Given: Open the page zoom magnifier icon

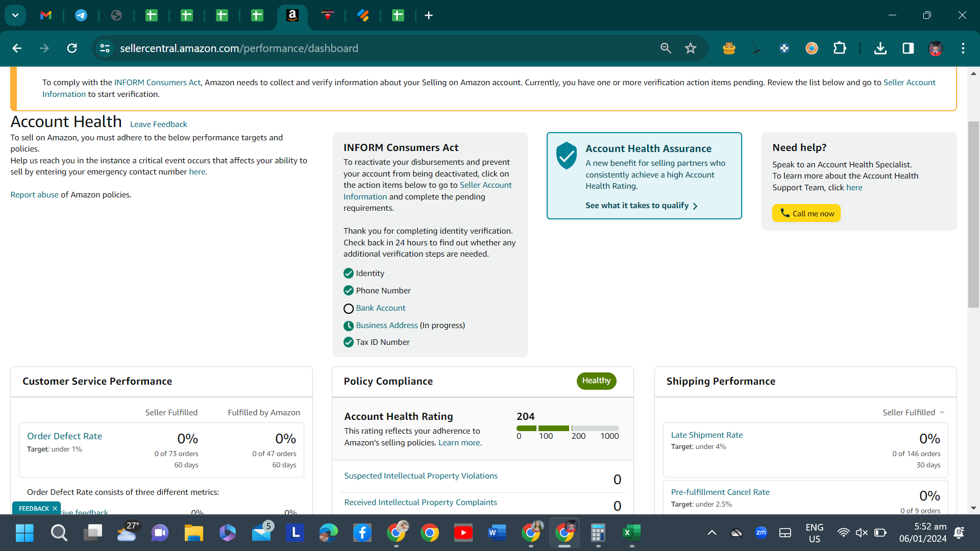Looking at the screenshot, I should tap(666, 48).
